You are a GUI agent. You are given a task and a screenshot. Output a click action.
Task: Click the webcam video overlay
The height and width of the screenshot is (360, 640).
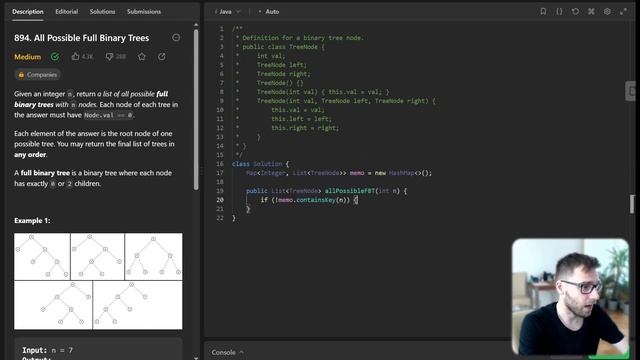570,297
